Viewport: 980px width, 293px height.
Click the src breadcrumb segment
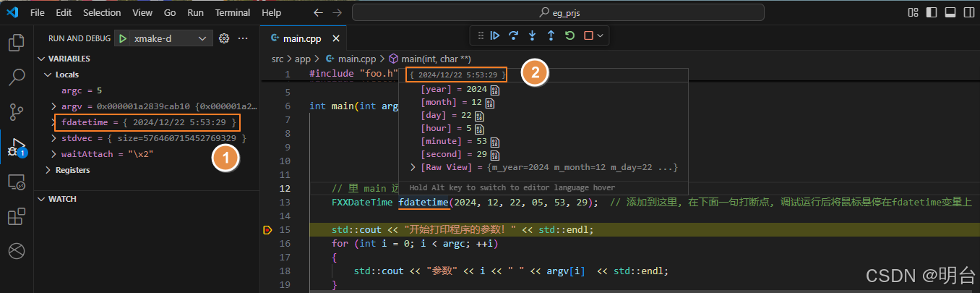(x=278, y=59)
